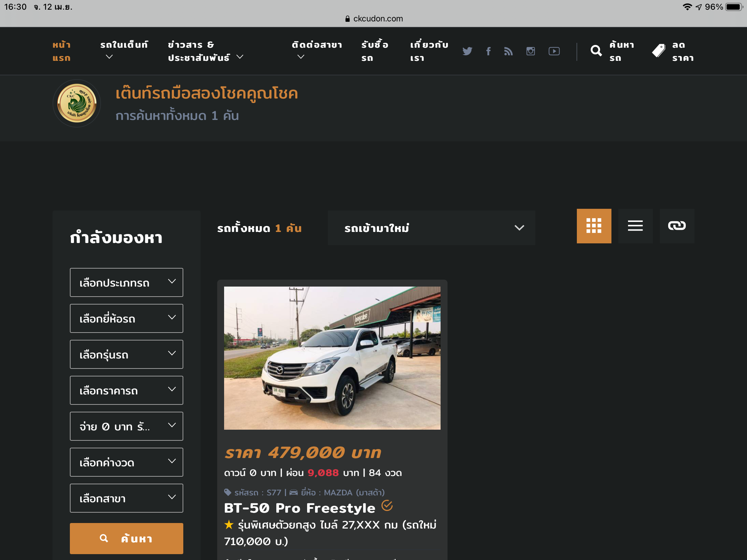The image size is (747, 560).
Task: Click the price tag discount icon
Action: (658, 51)
